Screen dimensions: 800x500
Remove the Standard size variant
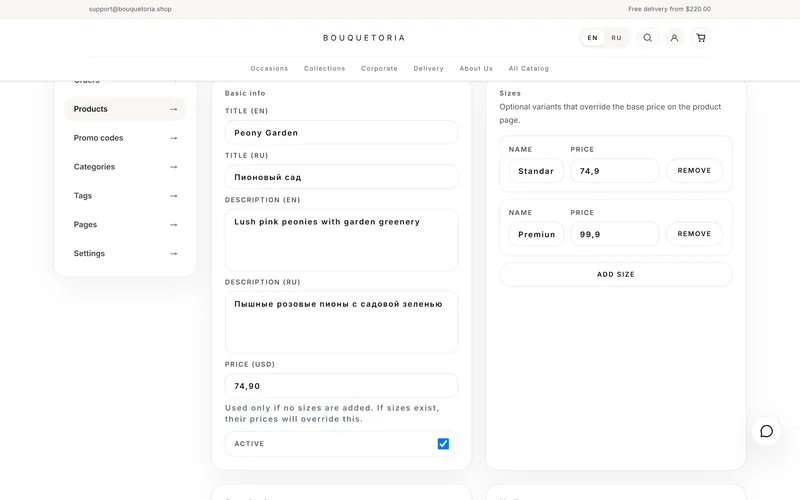point(694,170)
